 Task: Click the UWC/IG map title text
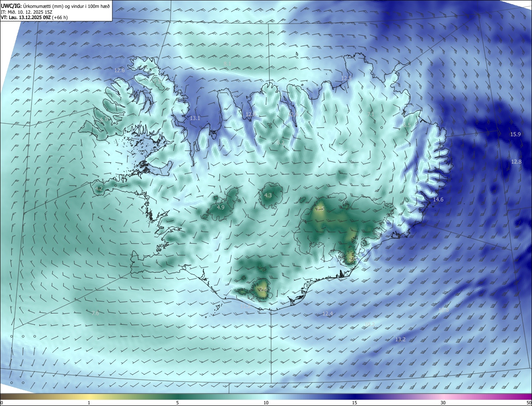pos(55,5)
